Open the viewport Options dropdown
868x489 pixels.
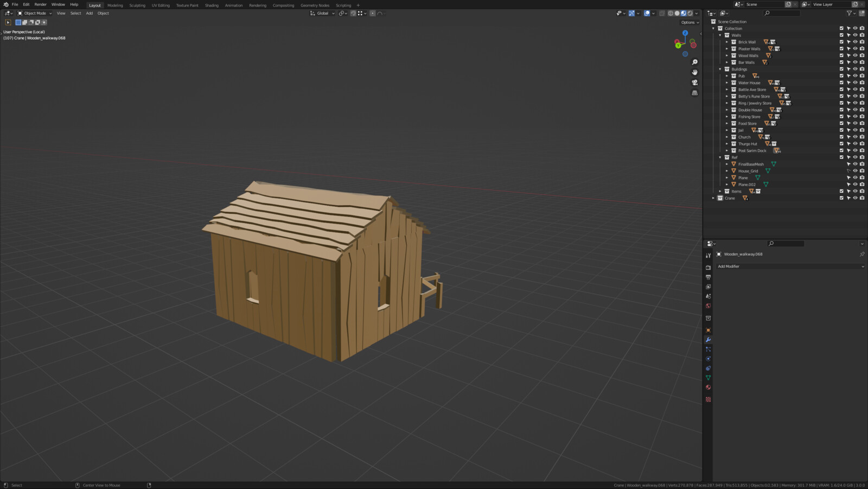(690, 22)
